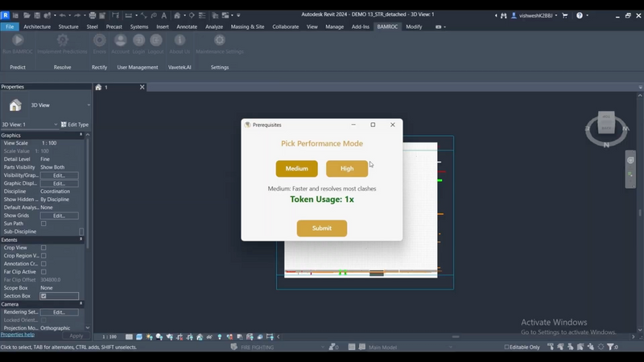Click the Detail Level icon in view control bar
The height and width of the screenshot is (362, 644).
click(129, 336)
